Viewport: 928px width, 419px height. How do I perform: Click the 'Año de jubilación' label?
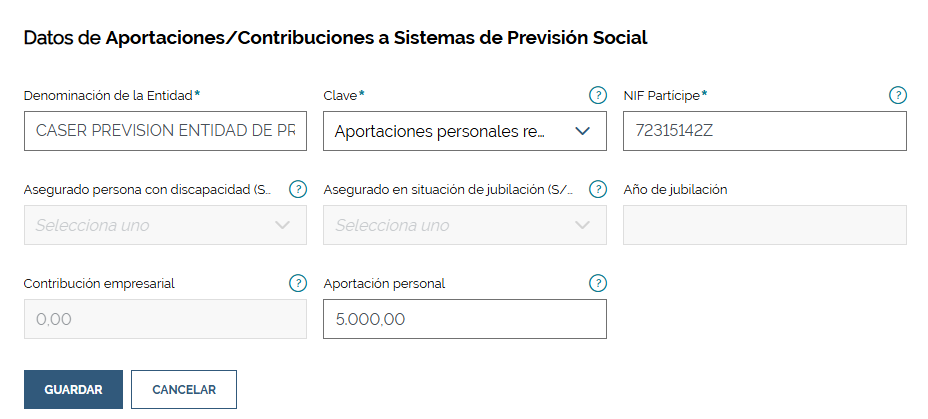(x=675, y=190)
